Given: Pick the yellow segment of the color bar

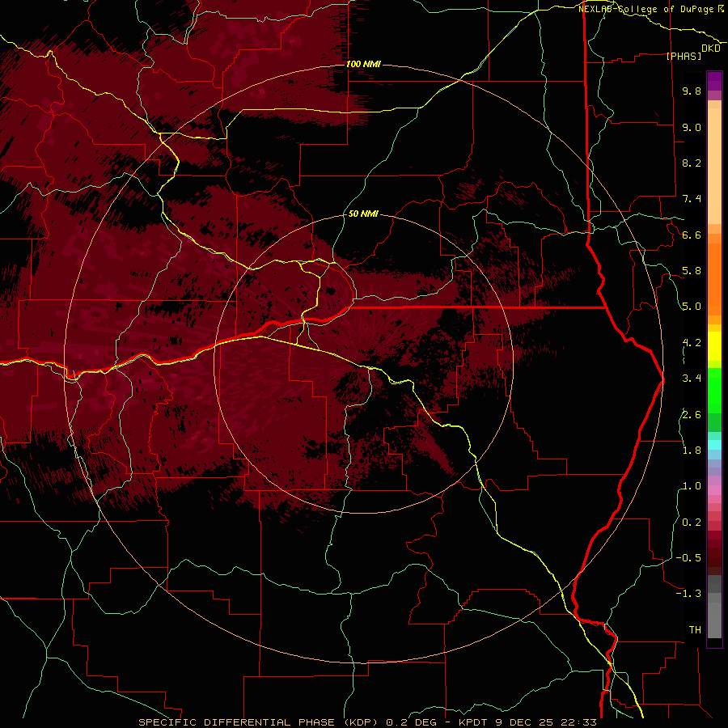Looking at the screenshot, I should [x=714, y=346].
